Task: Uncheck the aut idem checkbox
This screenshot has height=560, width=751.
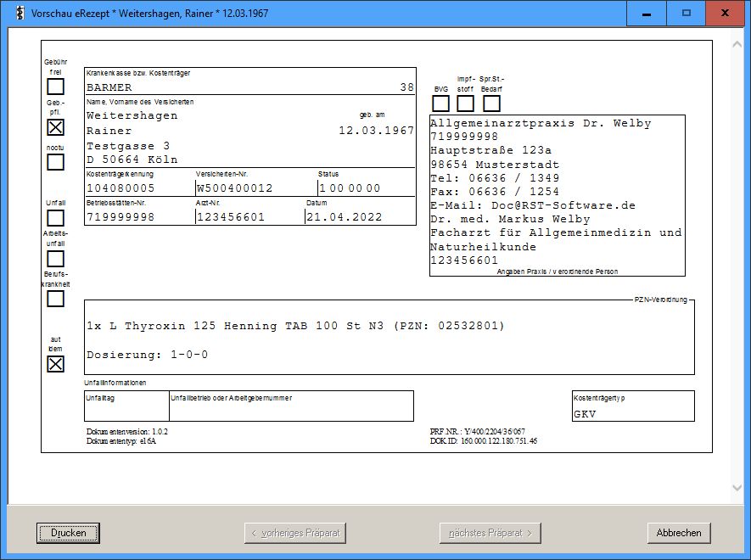Action: tap(55, 364)
